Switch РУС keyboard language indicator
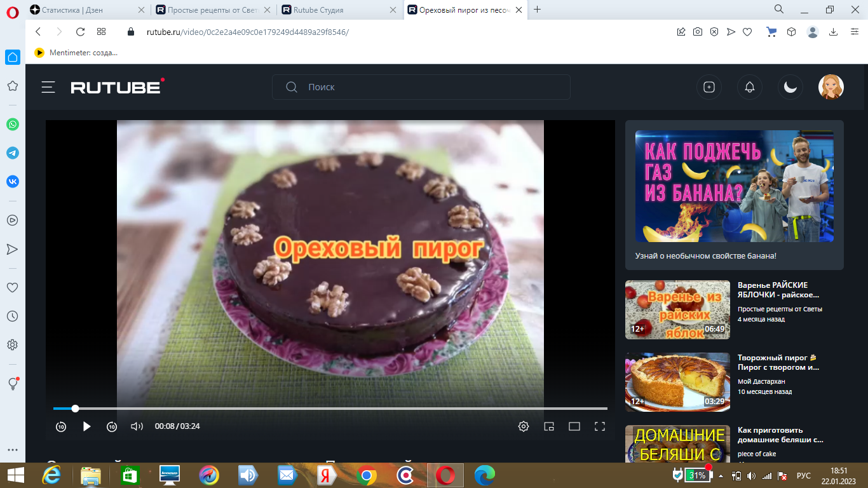This screenshot has height=488, width=868. (x=804, y=475)
